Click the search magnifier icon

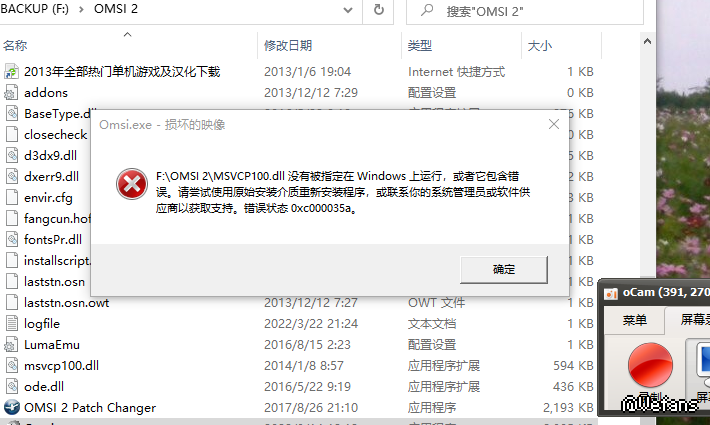427,10
